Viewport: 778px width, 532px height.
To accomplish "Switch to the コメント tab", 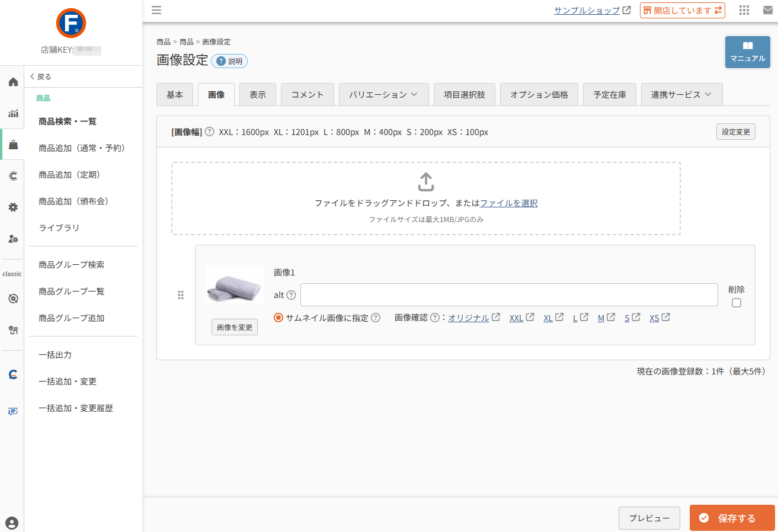I will coord(308,95).
